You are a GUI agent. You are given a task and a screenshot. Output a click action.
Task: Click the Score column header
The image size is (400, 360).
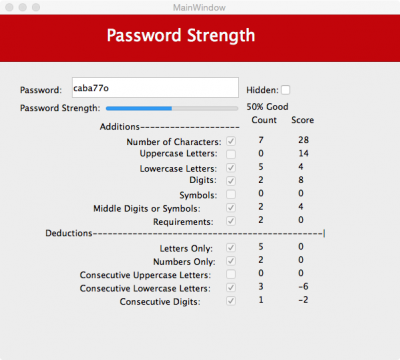pyautogui.click(x=303, y=120)
